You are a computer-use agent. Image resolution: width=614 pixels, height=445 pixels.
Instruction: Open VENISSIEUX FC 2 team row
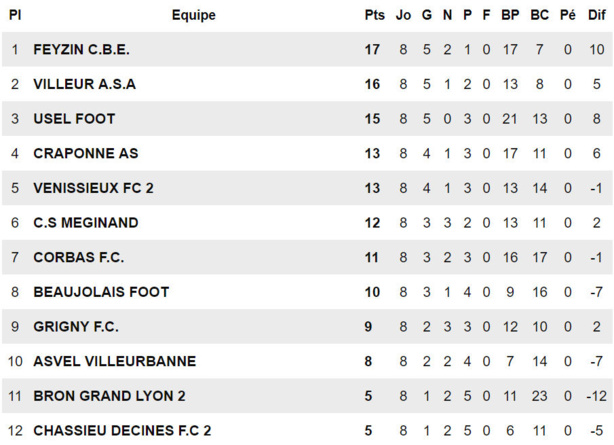click(x=93, y=188)
